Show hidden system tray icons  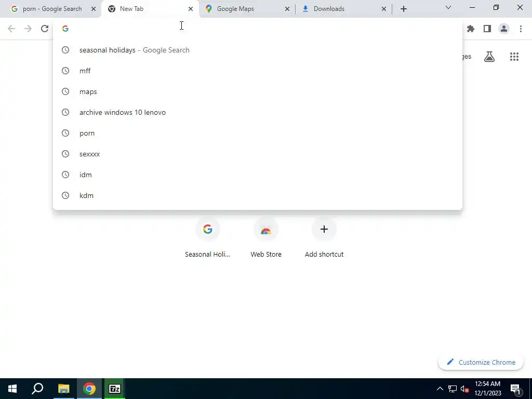tap(440, 389)
